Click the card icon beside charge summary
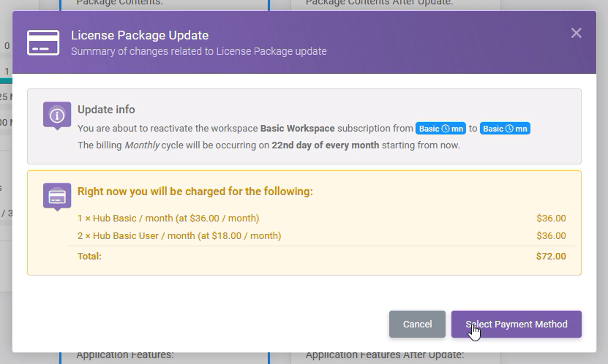This screenshot has height=364, width=608. click(57, 197)
